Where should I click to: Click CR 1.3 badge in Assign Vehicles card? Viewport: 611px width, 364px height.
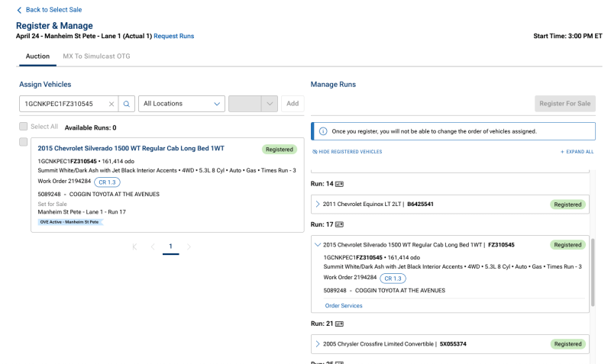tap(107, 182)
